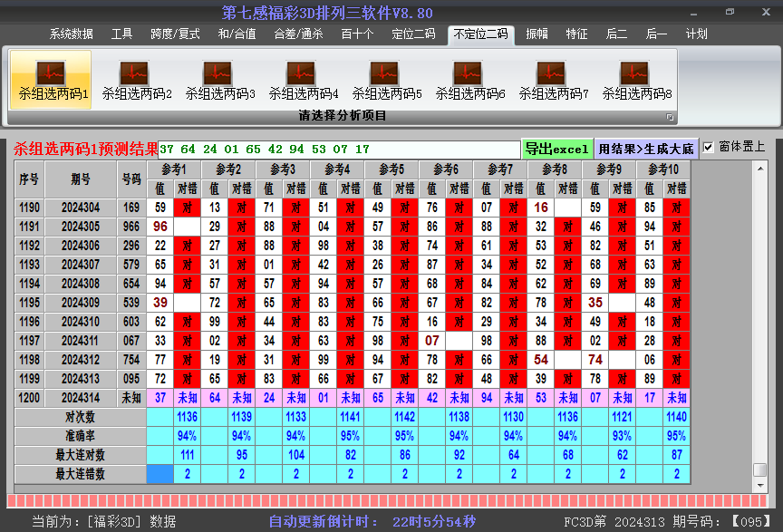Click the 参考10 column header

[663, 169]
